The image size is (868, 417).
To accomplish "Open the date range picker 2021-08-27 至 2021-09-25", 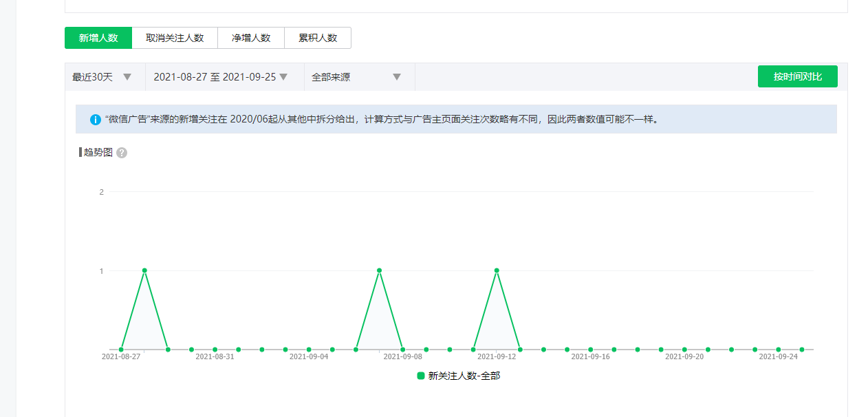I will (x=220, y=77).
